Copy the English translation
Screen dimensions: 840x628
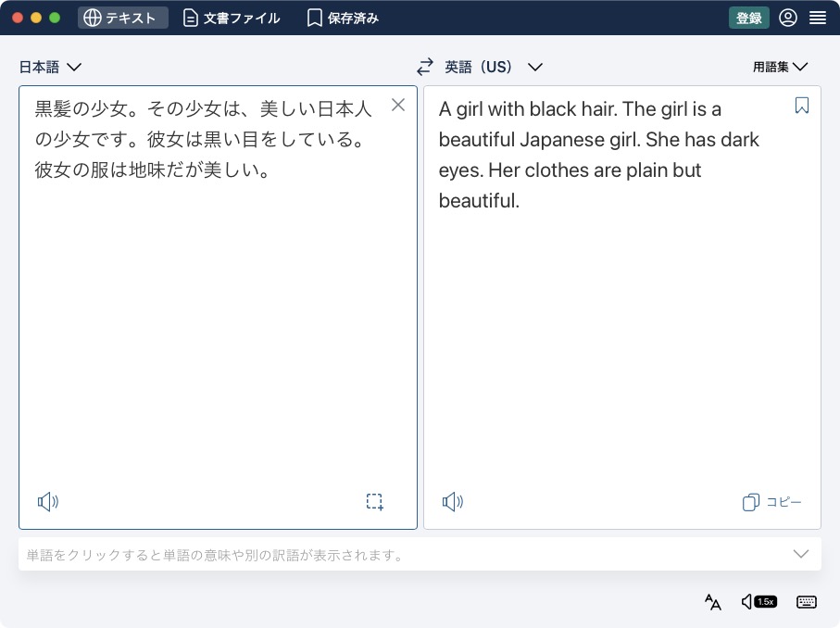point(771,501)
